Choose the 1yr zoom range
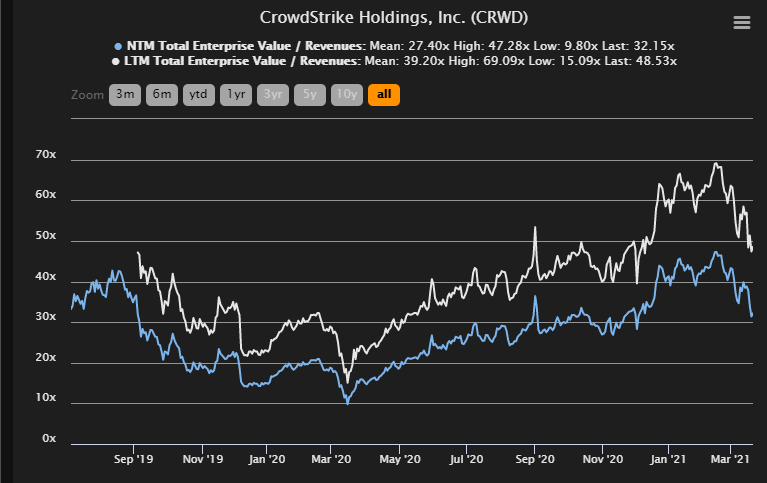 (236, 94)
